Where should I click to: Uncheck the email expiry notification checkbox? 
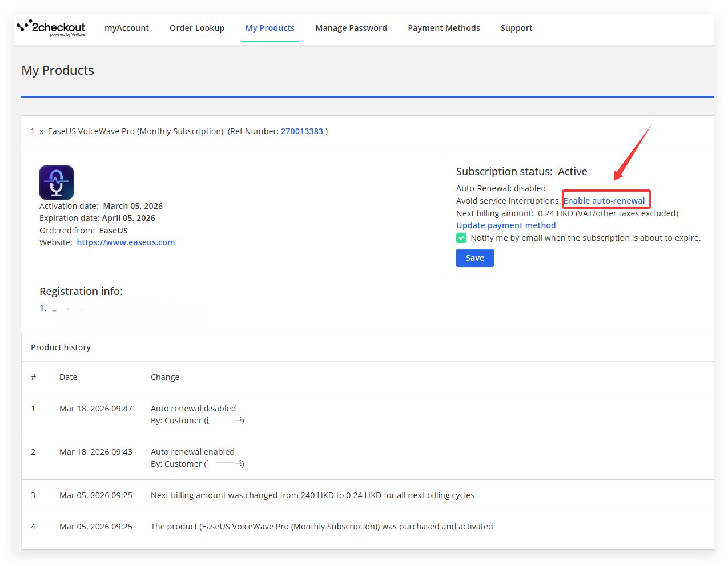point(461,238)
